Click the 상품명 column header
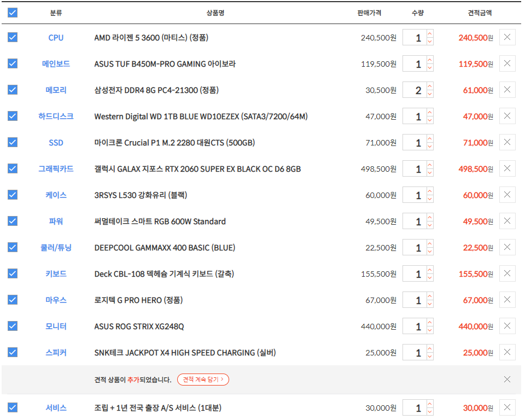Image resolution: width=525 pixels, height=420 pixels. pos(215,13)
